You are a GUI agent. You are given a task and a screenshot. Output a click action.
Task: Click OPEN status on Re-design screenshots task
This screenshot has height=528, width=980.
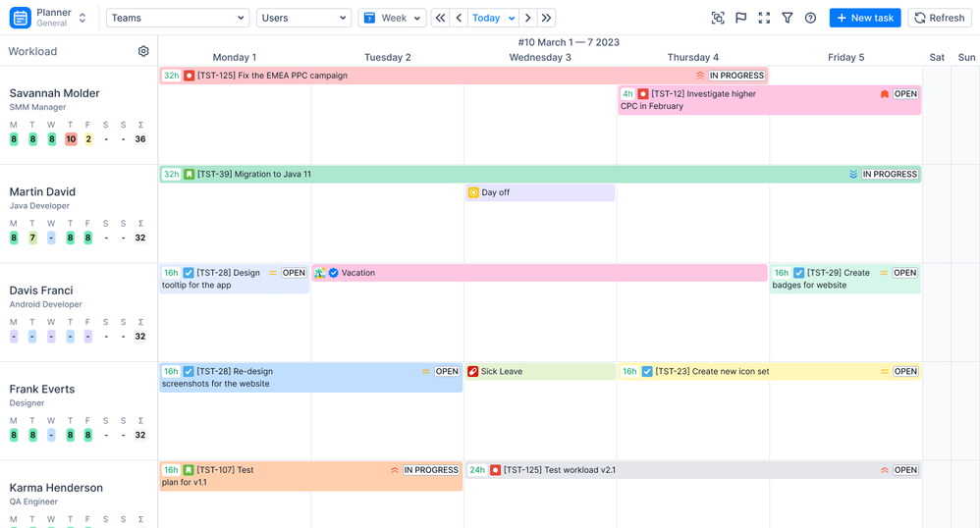click(x=447, y=372)
